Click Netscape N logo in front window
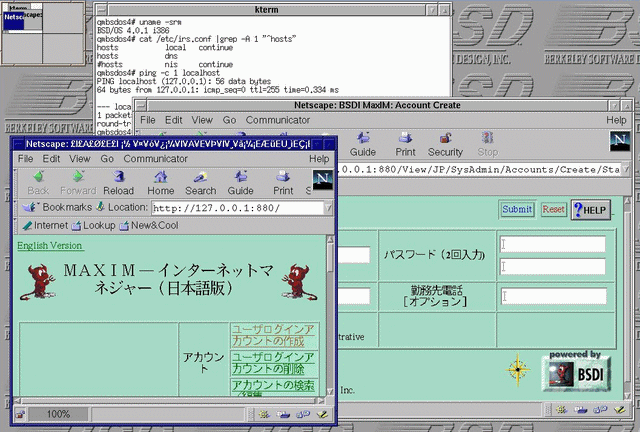 322,180
